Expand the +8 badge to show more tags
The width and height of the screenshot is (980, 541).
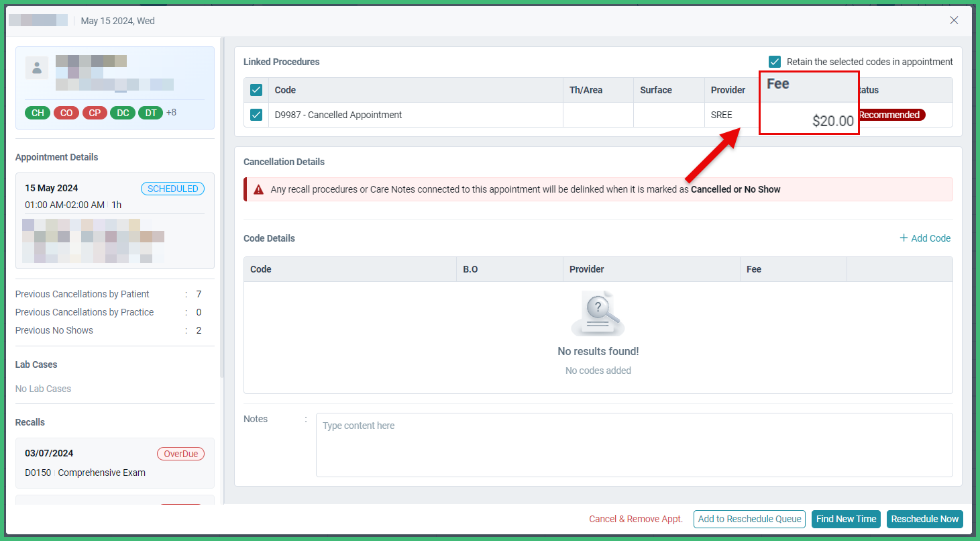pyautogui.click(x=171, y=112)
